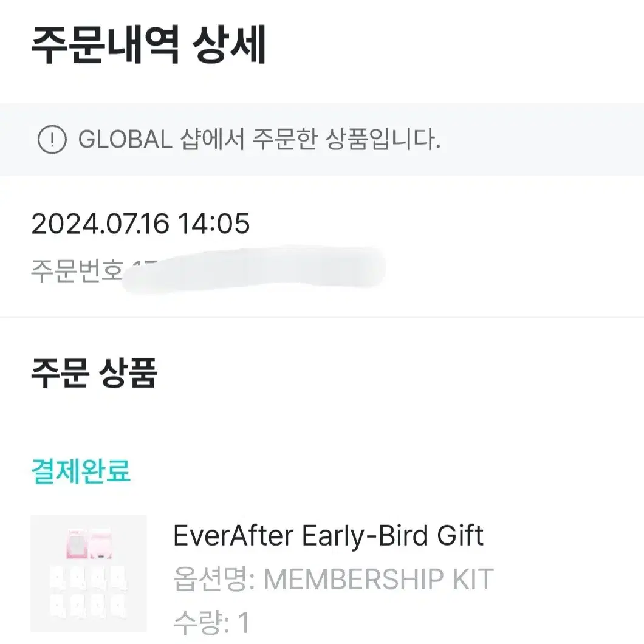Click the order date 2024.07.16

100,224
